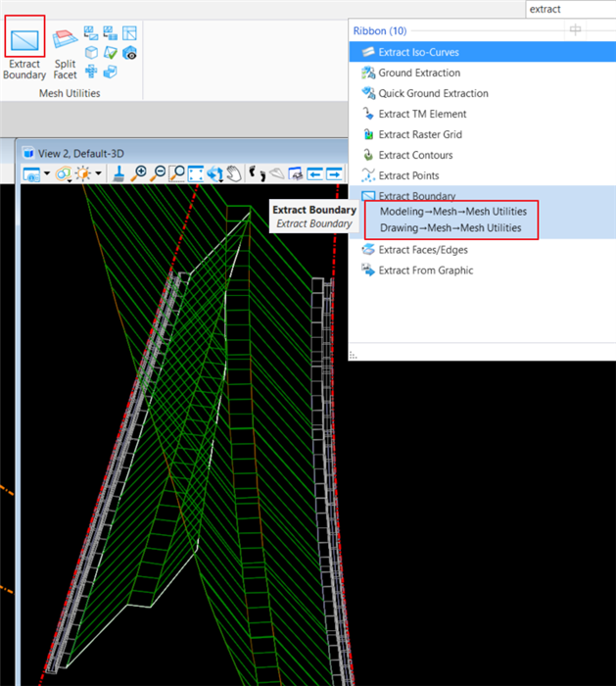Select Modeling→Mesh→Mesh Utilities path
The height and width of the screenshot is (686, 616).
(x=452, y=211)
